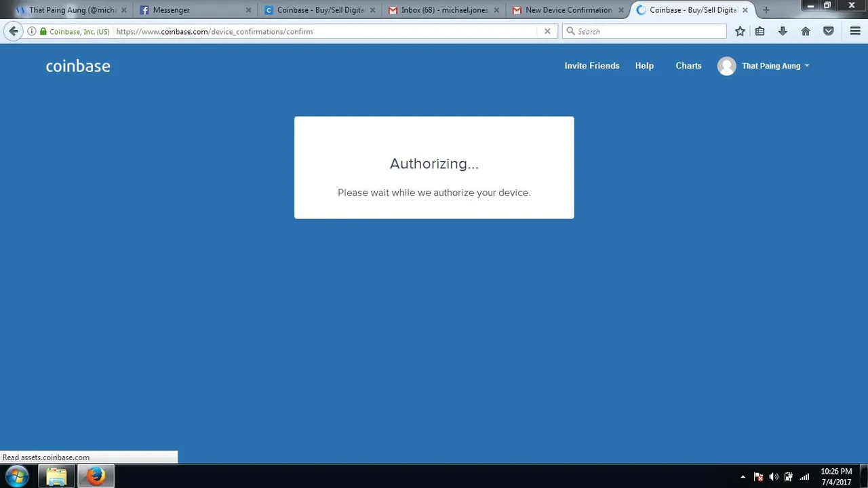This screenshot has width=868, height=488.
Task: Close the Inbox (68) tab
Action: click(x=496, y=10)
